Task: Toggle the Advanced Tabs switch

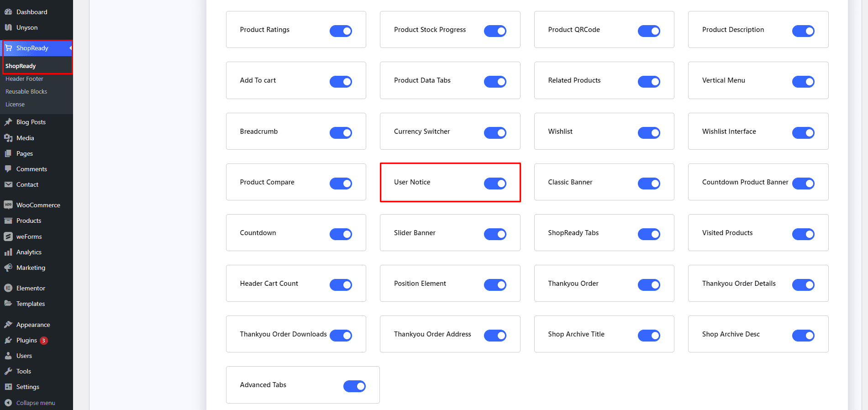Action: pyautogui.click(x=354, y=386)
